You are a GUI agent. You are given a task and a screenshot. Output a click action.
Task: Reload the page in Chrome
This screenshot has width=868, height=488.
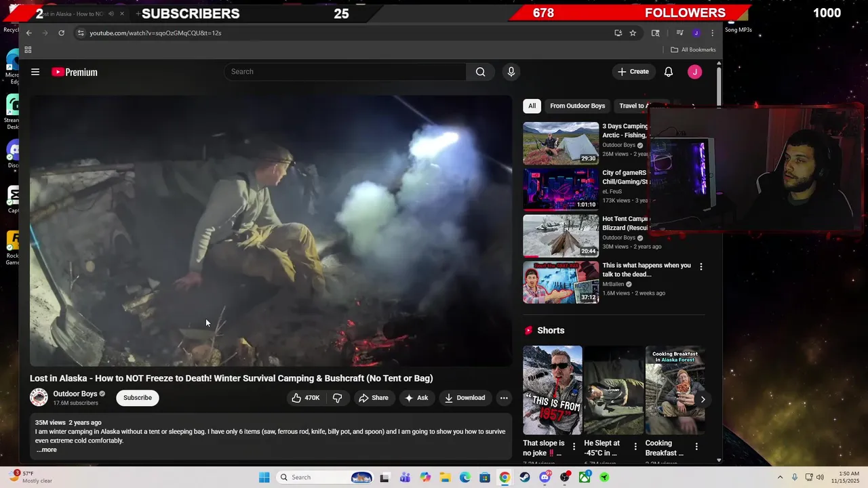pos(62,33)
